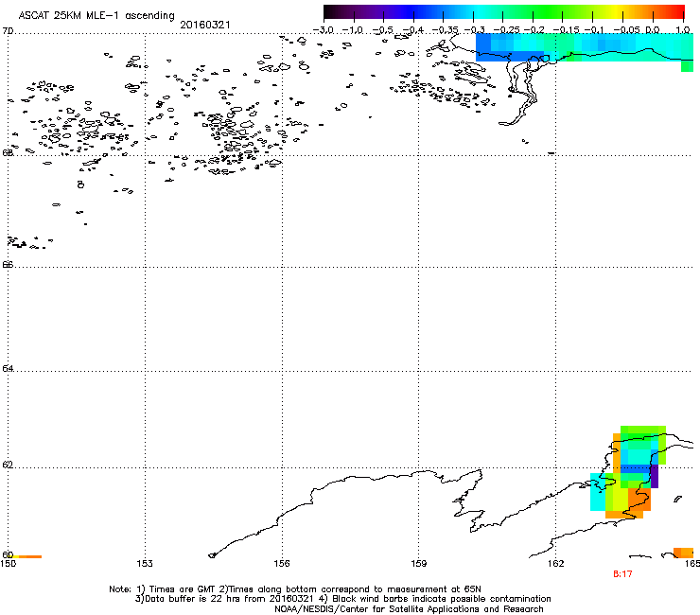Click the 1.0 color scale label
Image resolution: width=700 pixels, height=615 pixels.
683,30
